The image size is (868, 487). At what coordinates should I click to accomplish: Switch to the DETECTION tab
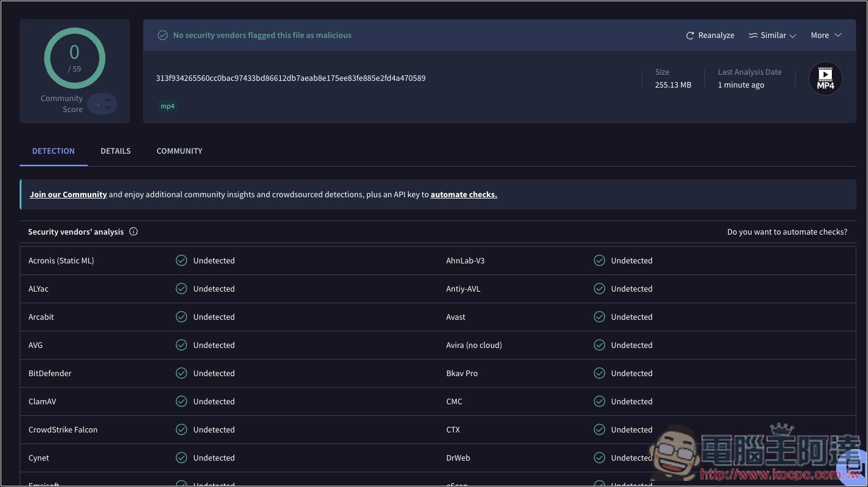click(53, 151)
